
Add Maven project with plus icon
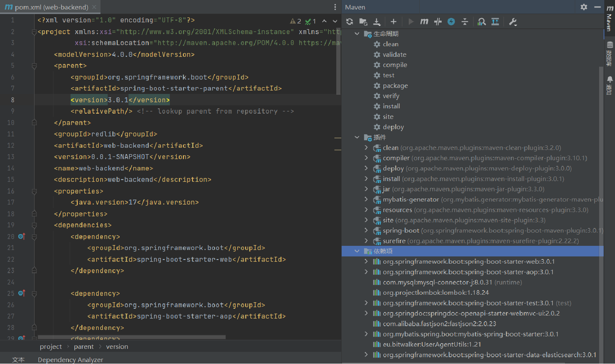tap(394, 22)
